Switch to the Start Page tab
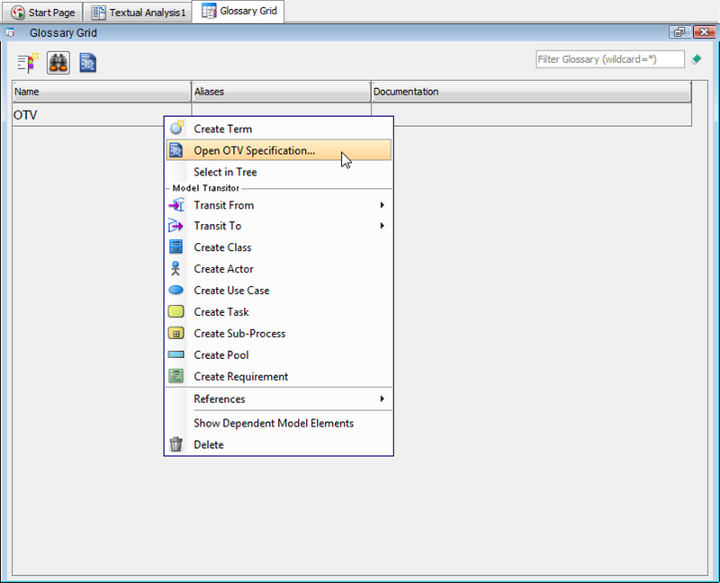This screenshot has height=583, width=720. point(43,13)
